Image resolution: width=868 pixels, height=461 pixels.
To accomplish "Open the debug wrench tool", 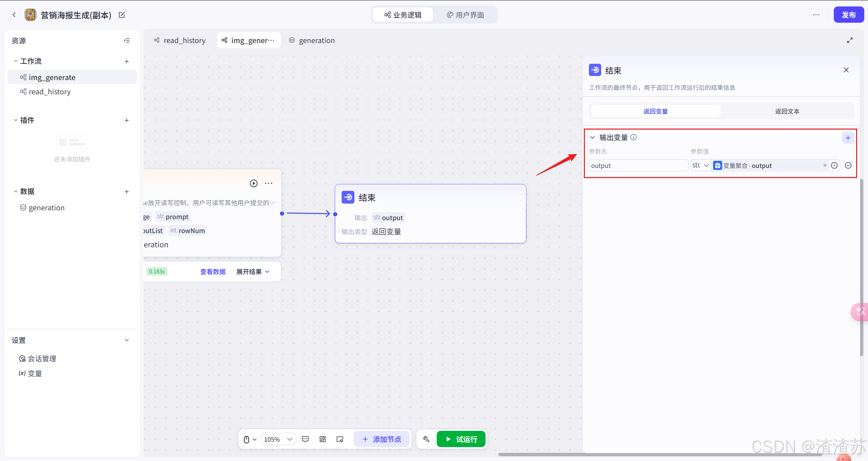I will click(x=426, y=439).
